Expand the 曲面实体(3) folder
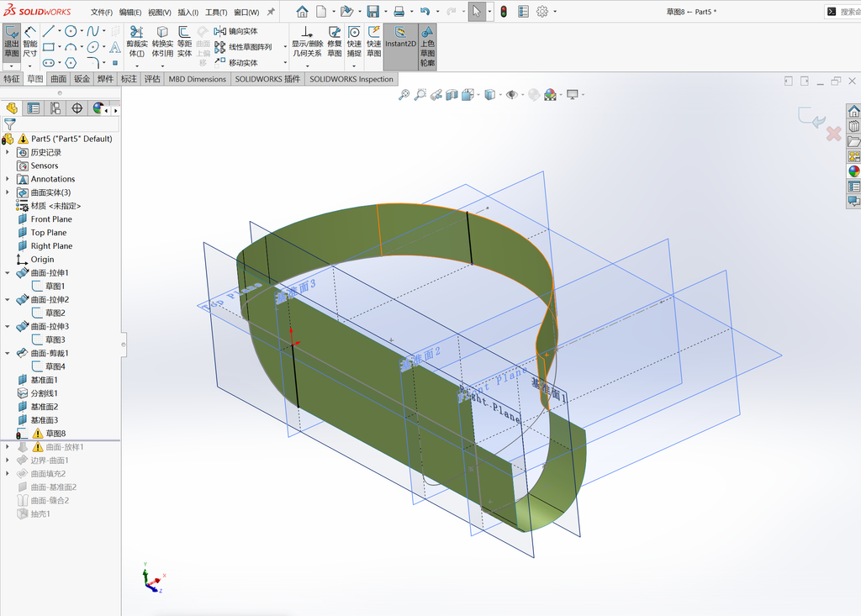The width and height of the screenshot is (861, 616). (x=7, y=192)
